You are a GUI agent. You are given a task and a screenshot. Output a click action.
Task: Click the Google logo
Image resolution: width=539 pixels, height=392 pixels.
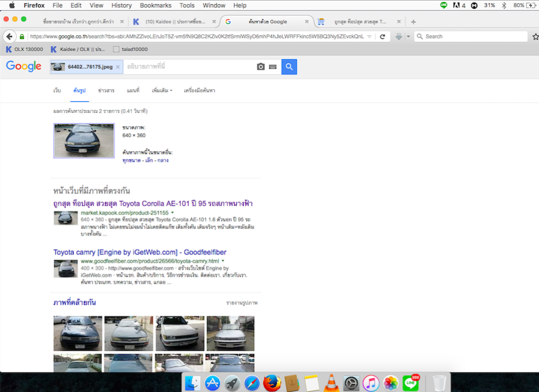coord(24,66)
